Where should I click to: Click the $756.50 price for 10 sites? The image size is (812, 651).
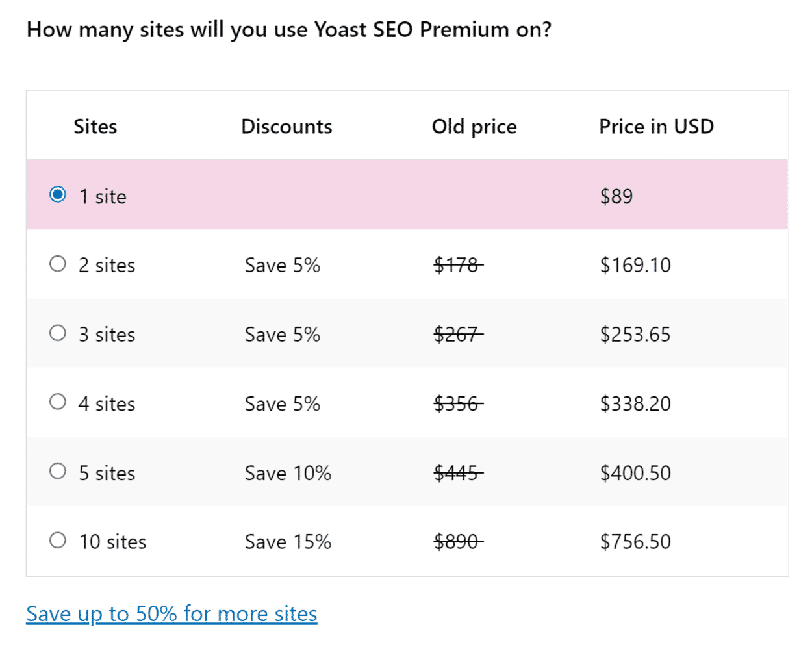pos(635,542)
